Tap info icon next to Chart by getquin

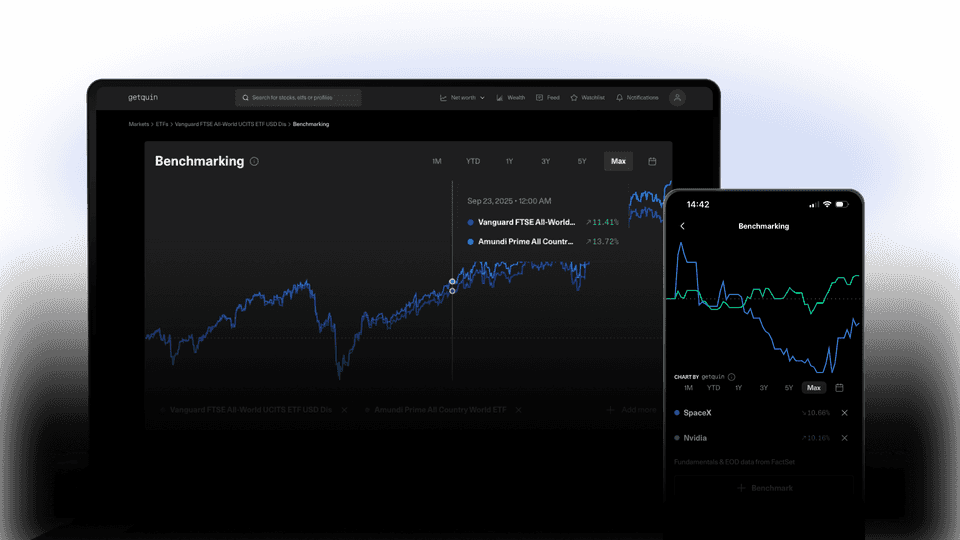pos(732,377)
